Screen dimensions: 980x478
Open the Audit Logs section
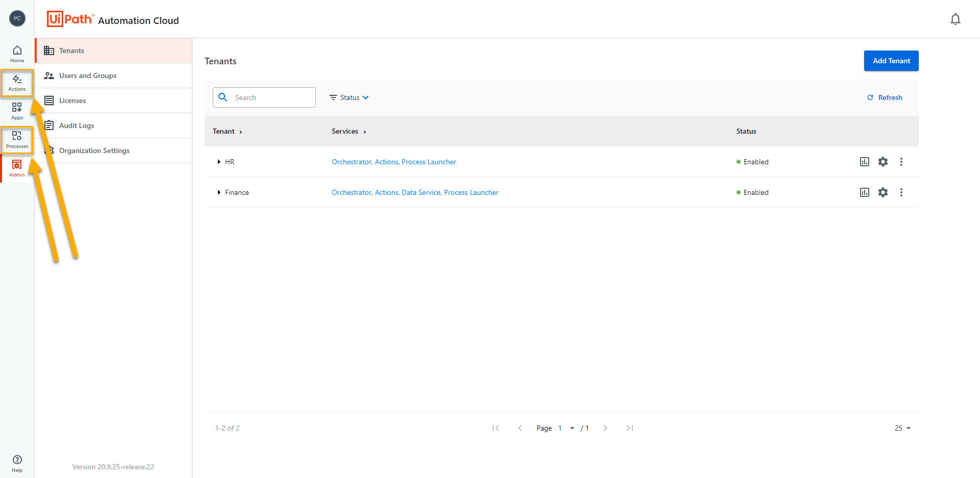click(77, 125)
